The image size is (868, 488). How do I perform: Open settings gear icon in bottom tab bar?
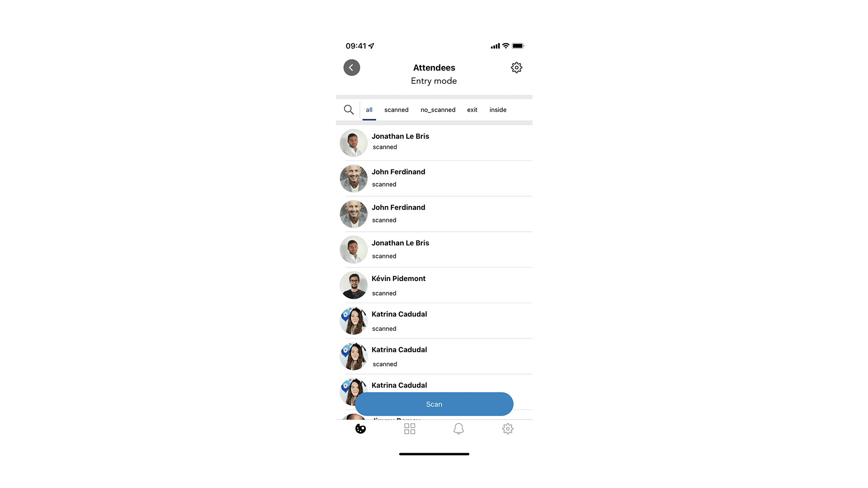(507, 428)
